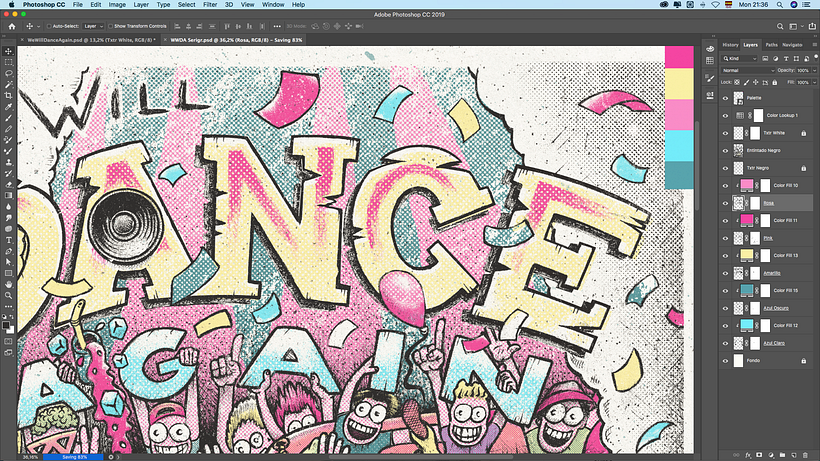Click the Home icon in options bar
The height and width of the screenshot is (461, 820).
[x=11, y=26]
